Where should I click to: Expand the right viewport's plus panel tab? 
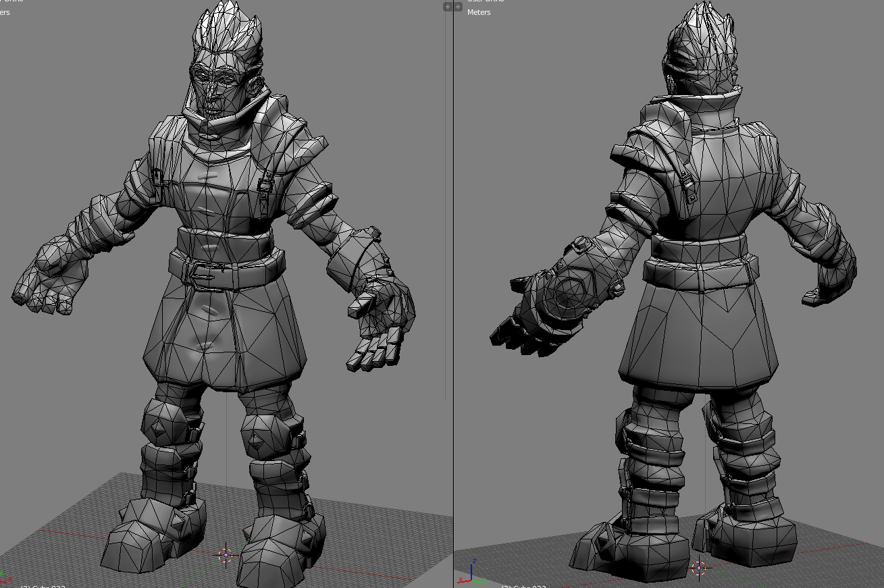(x=458, y=7)
